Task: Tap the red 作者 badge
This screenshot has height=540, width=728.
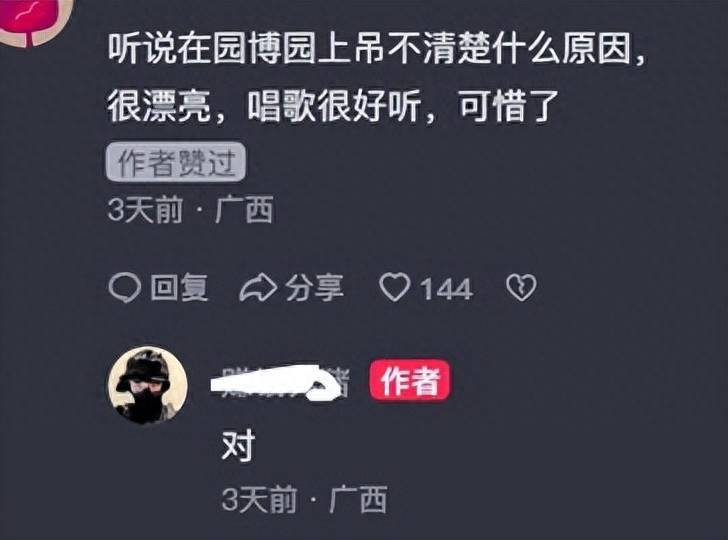Action: 410,380
